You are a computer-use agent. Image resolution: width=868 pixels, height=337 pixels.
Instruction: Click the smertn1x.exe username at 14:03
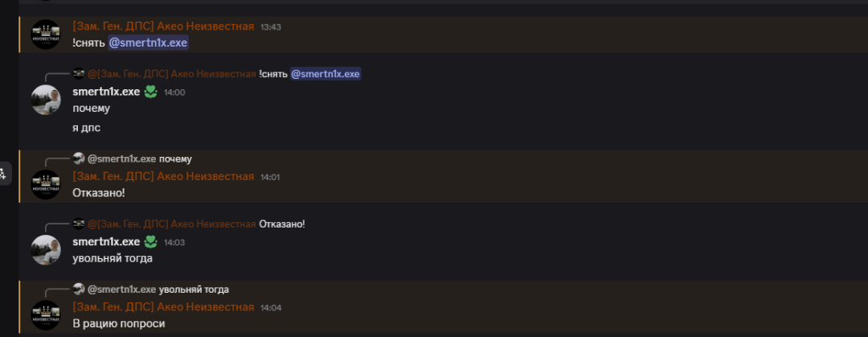(106, 241)
